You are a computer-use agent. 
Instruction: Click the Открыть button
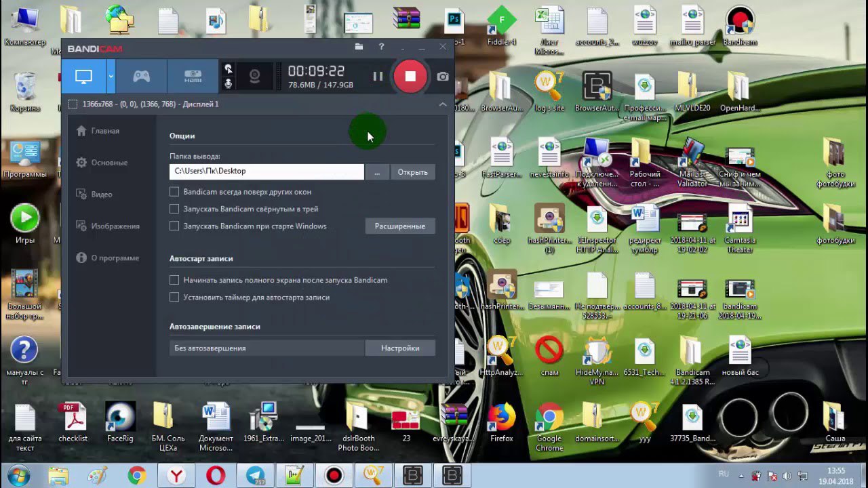pos(412,172)
